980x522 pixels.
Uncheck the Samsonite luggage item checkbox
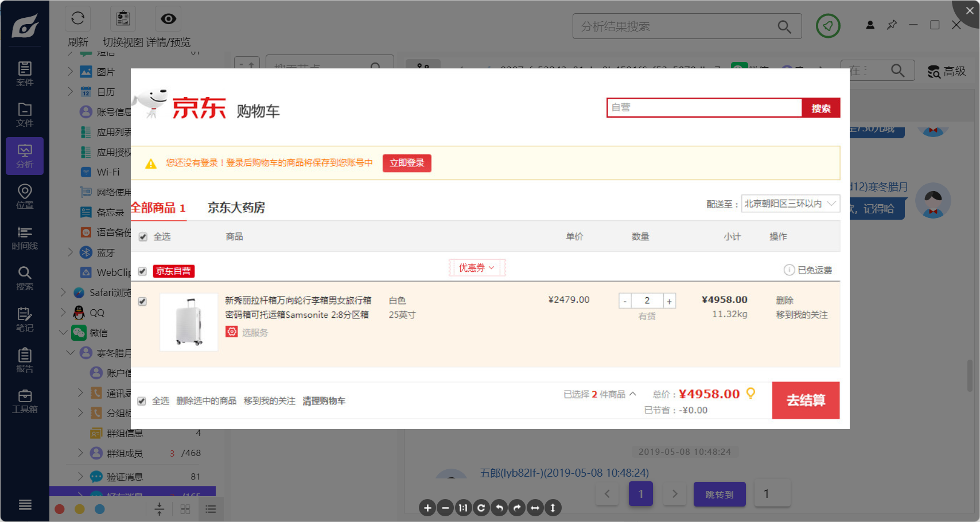[142, 301]
